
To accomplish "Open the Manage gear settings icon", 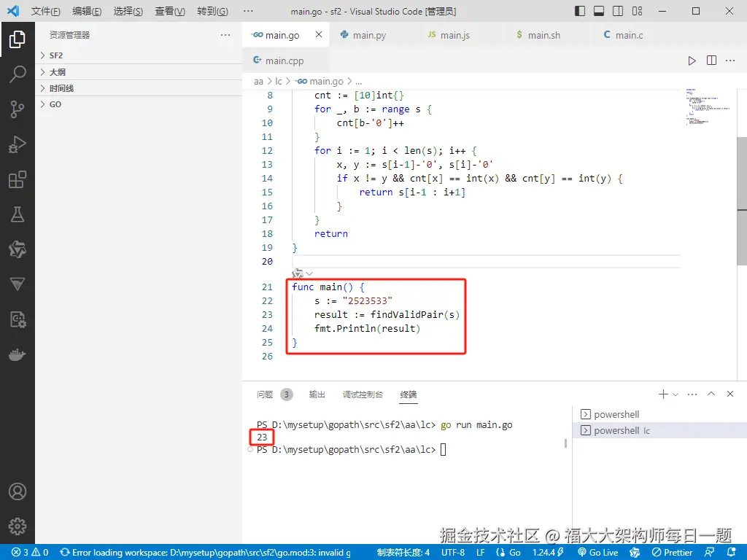I will 18,526.
